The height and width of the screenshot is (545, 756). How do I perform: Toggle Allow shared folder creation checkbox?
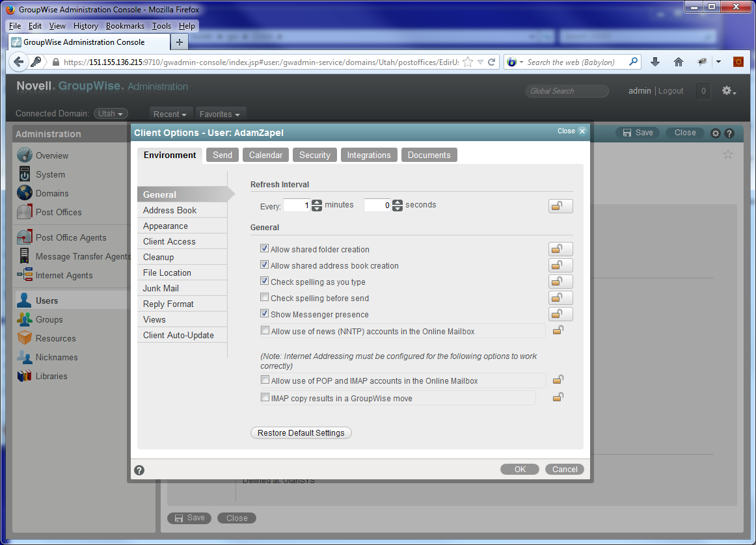(x=264, y=248)
